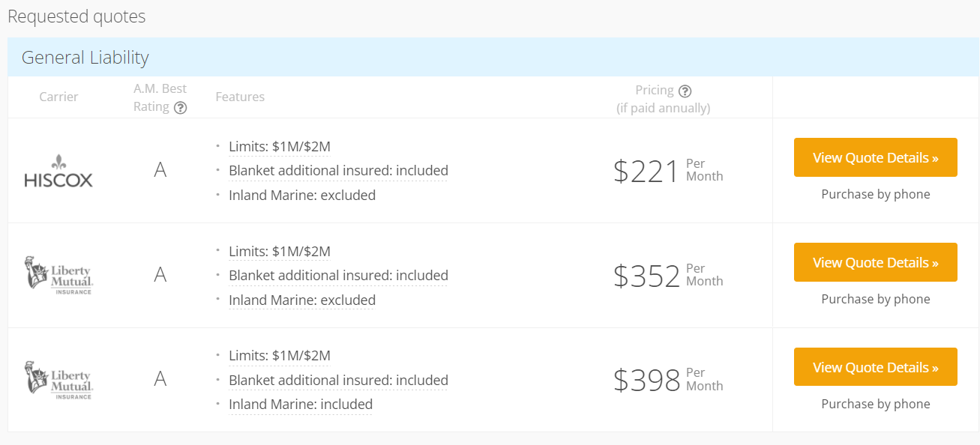Click the Limits feature in the Hiscox row

tap(280, 147)
